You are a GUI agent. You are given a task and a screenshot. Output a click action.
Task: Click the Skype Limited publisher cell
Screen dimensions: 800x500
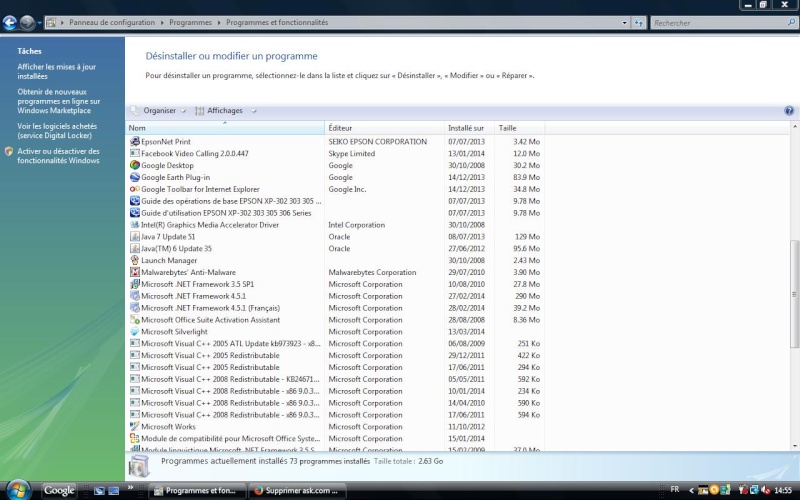[352, 153]
